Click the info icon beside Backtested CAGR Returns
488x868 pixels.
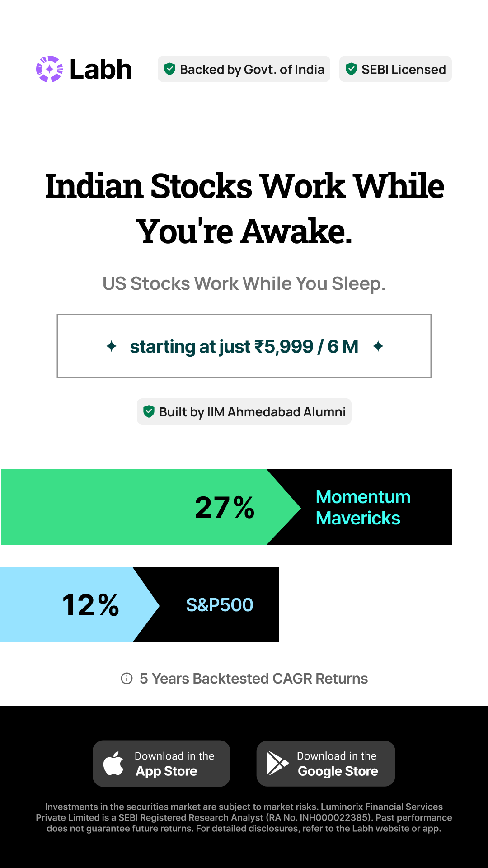click(x=127, y=679)
